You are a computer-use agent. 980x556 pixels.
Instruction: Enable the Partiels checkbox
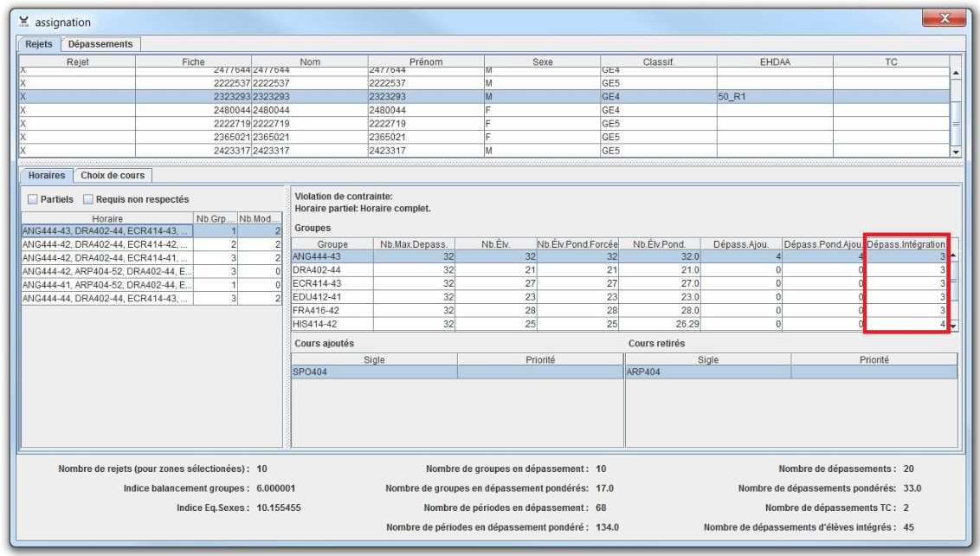pos(33,199)
